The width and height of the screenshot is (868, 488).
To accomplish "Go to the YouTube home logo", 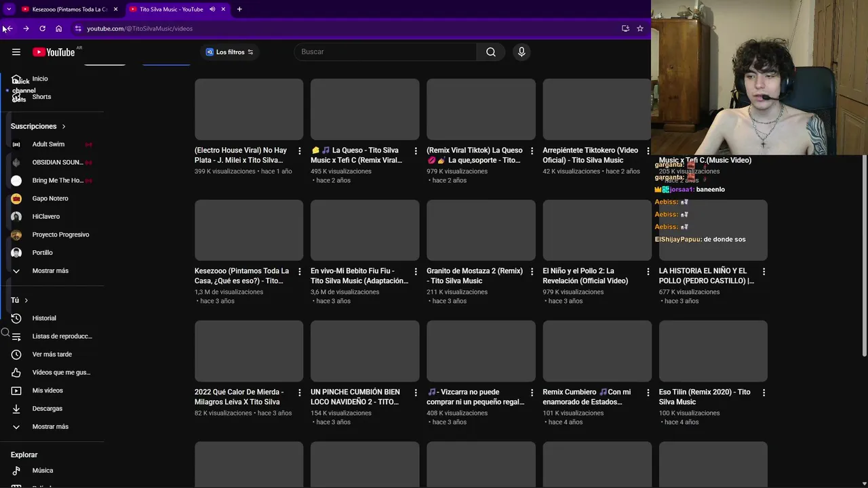I will 54,52.
